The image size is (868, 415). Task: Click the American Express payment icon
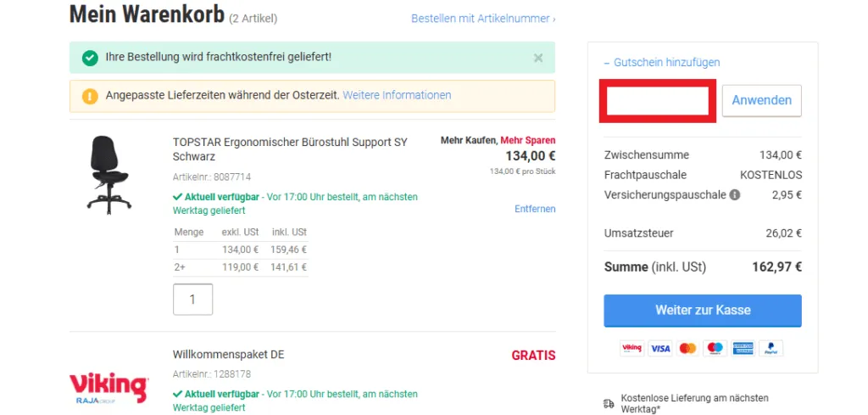click(x=743, y=348)
